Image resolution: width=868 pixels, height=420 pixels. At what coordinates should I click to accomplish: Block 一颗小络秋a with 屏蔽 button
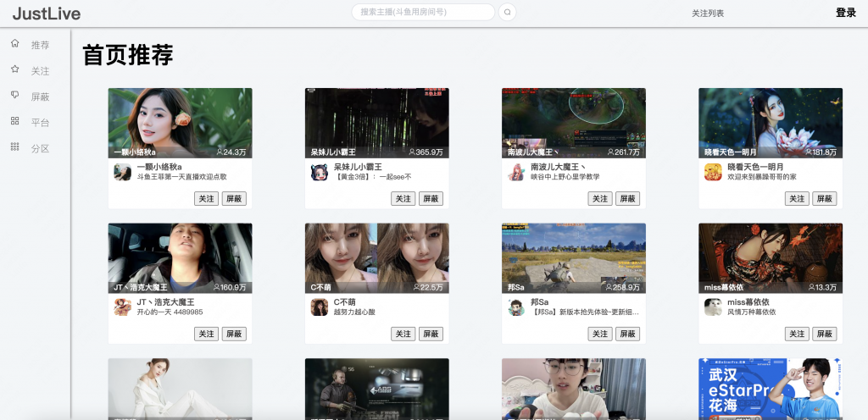234,198
